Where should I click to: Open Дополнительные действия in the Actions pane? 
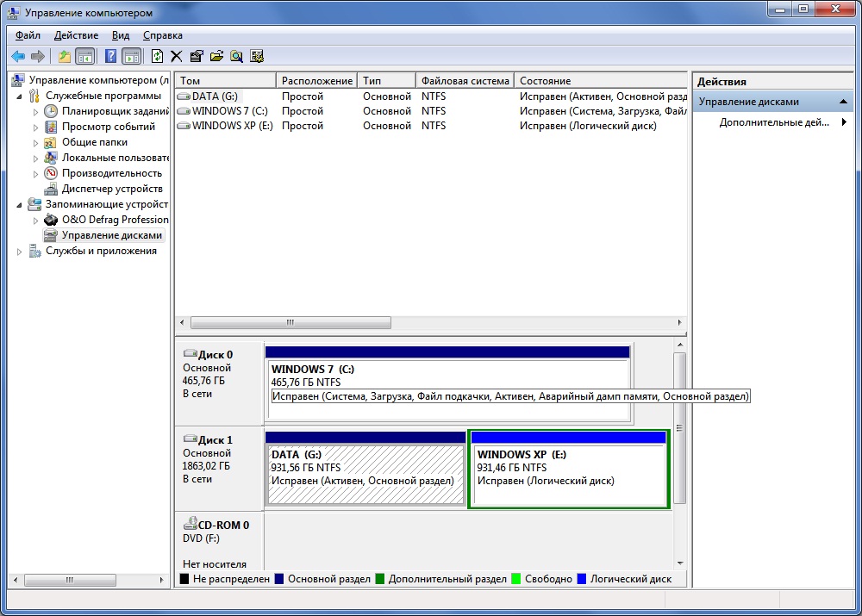(773, 122)
